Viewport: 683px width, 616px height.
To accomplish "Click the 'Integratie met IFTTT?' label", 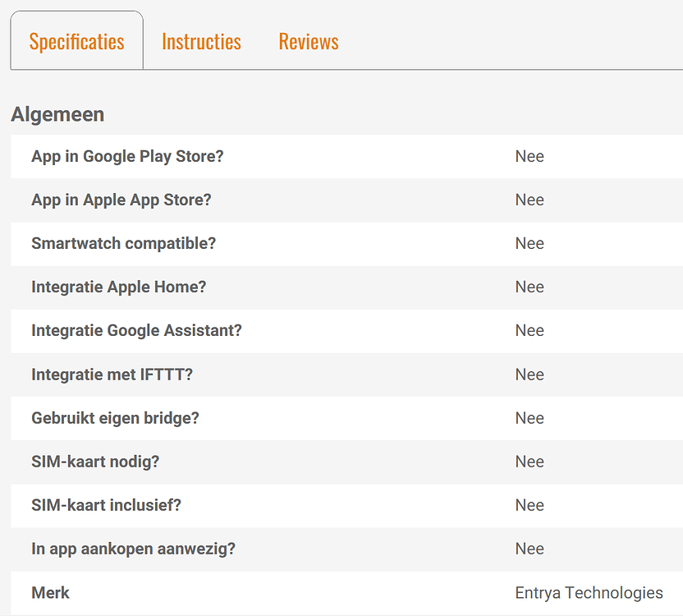I will click(112, 375).
